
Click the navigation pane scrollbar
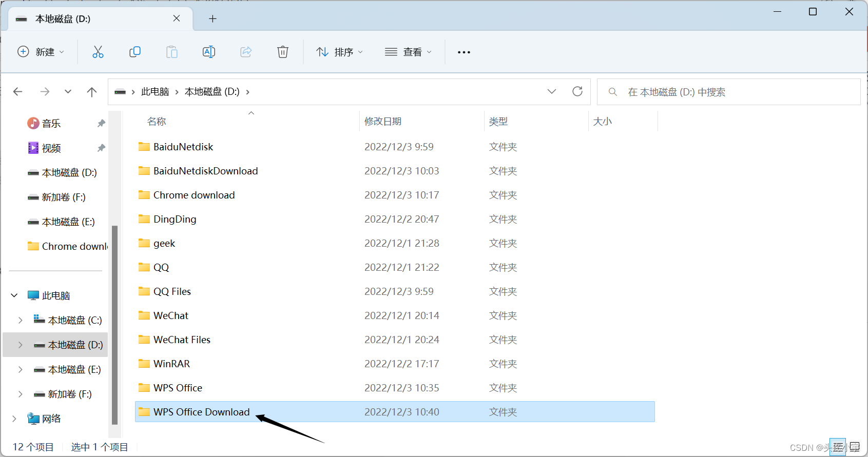(x=114, y=325)
